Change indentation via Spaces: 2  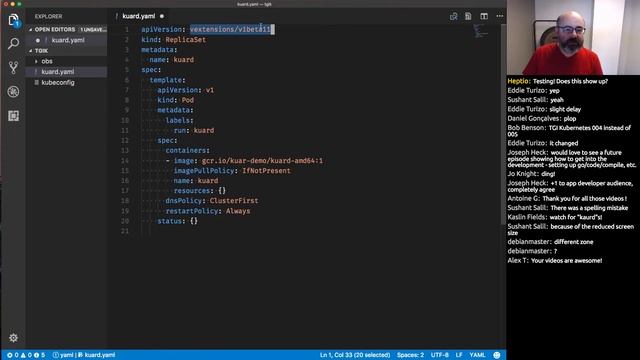(410, 355)
